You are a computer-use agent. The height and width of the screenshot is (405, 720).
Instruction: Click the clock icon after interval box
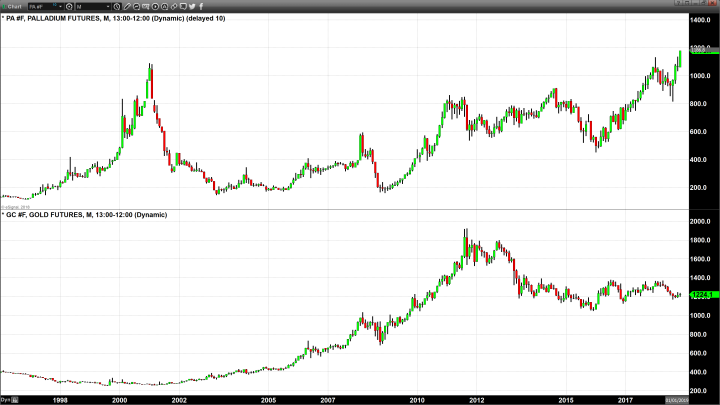pos(117,6)
